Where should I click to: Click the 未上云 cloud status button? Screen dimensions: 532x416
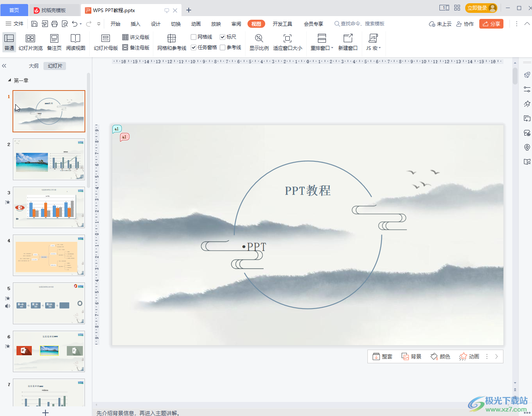tap(440, 24)
